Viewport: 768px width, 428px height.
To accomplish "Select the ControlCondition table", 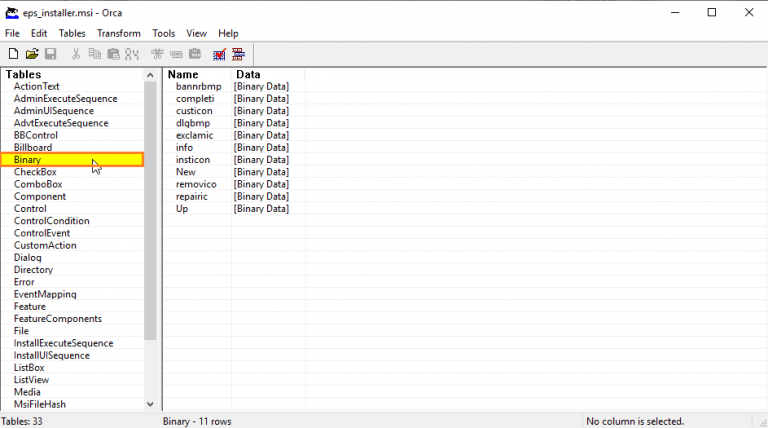I will point(52,221).
